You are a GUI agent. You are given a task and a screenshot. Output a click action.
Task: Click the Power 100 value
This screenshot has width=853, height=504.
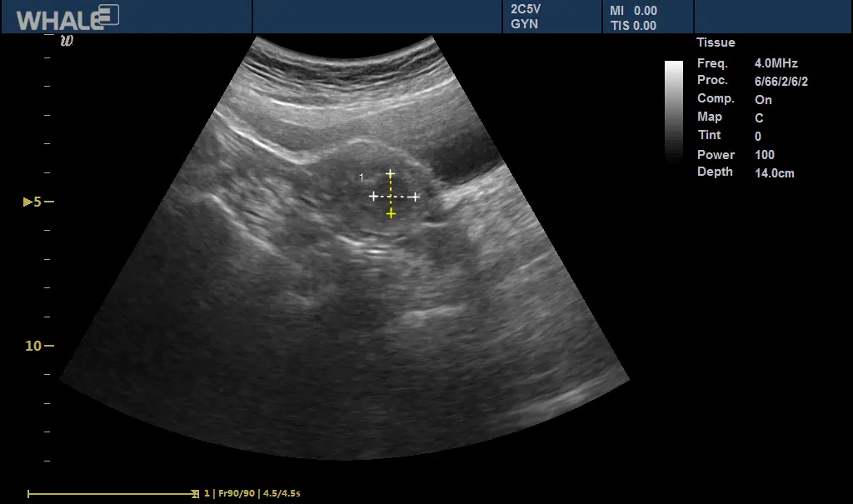tap(764, 155)
